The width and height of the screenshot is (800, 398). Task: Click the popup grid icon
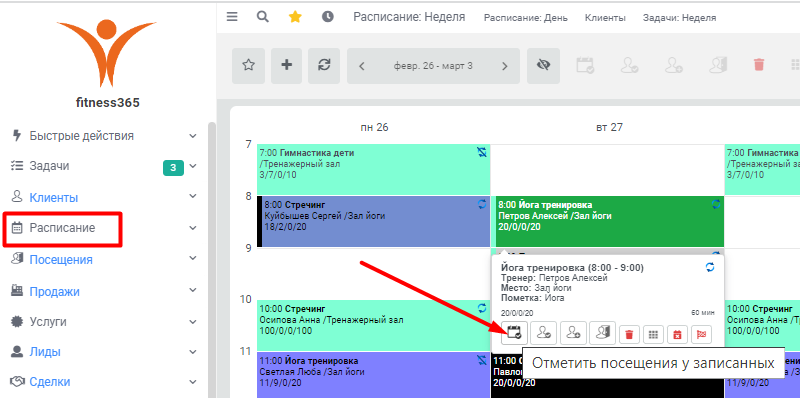[653, 334]
